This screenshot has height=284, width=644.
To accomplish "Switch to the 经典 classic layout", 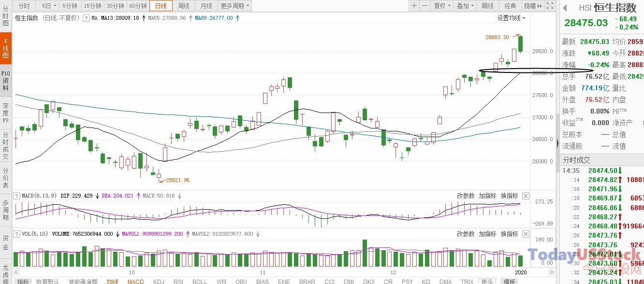I will pyautogui.click(x=510, y=6).
